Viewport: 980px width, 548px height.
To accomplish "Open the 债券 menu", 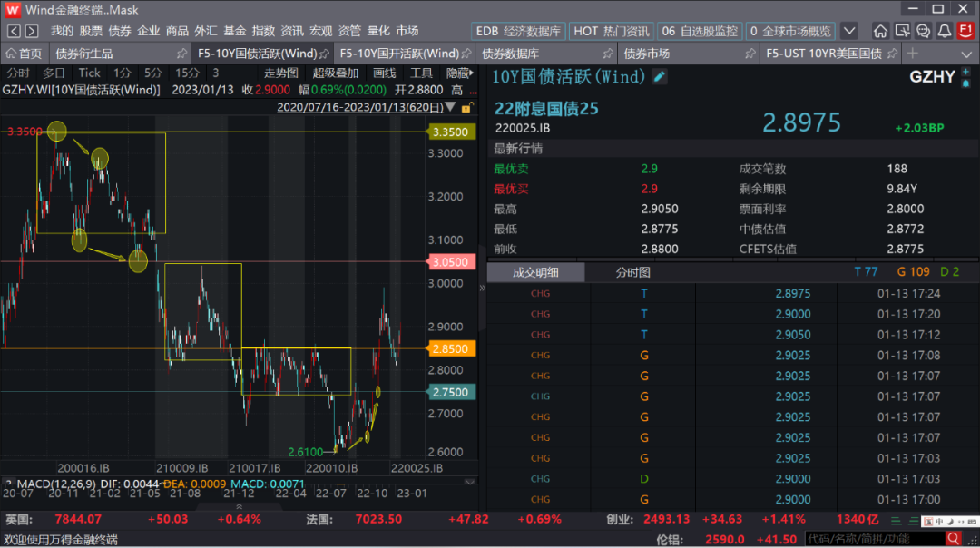I will pos(120,31).
